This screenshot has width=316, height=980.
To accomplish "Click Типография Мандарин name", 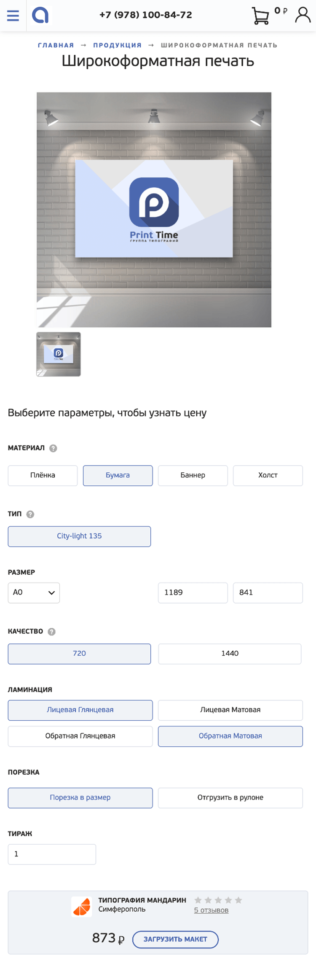I will point(142,900).
